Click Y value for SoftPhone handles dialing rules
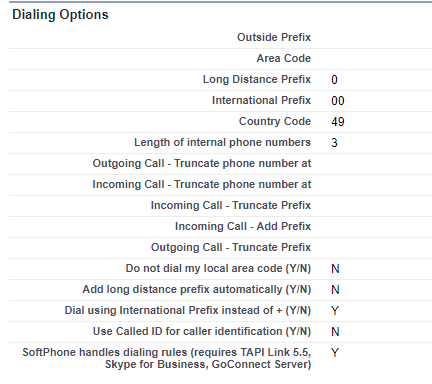Viewport: 432px width, 384px height. (335, 353)
